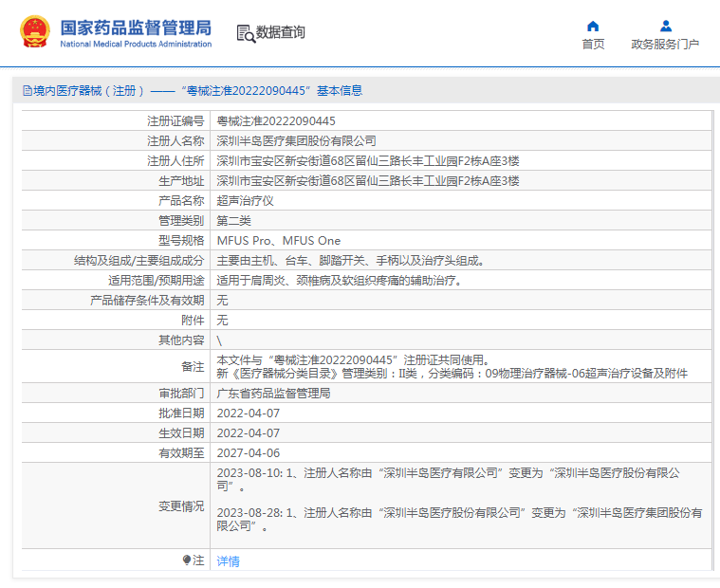Screen dimensions: 720x588
Task: Click the bulb icon beside 注
Action: (x=187, y=560)
